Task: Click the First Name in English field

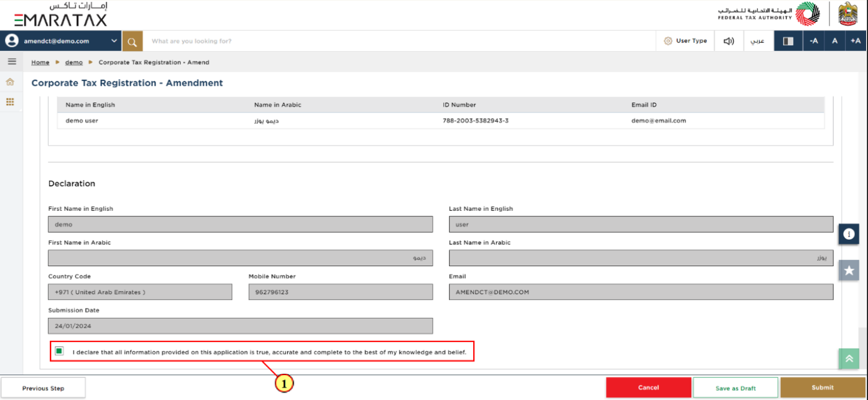Action: [240, 225]
